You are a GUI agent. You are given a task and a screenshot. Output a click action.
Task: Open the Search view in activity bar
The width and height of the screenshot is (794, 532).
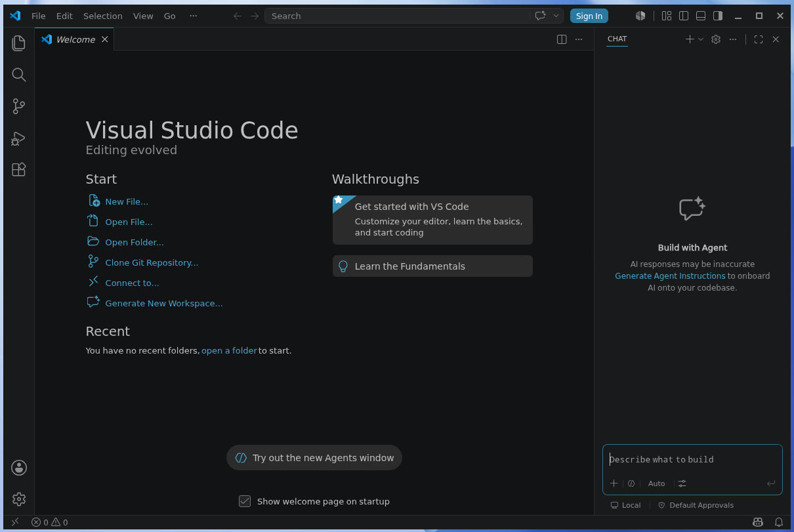pyautogui.click(x=19, y=75)
